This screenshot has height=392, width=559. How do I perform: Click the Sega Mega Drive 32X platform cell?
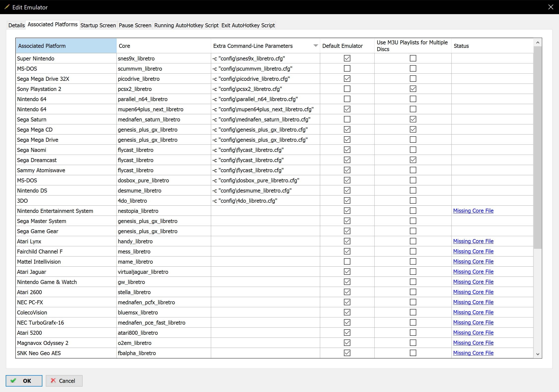[66, 79]
